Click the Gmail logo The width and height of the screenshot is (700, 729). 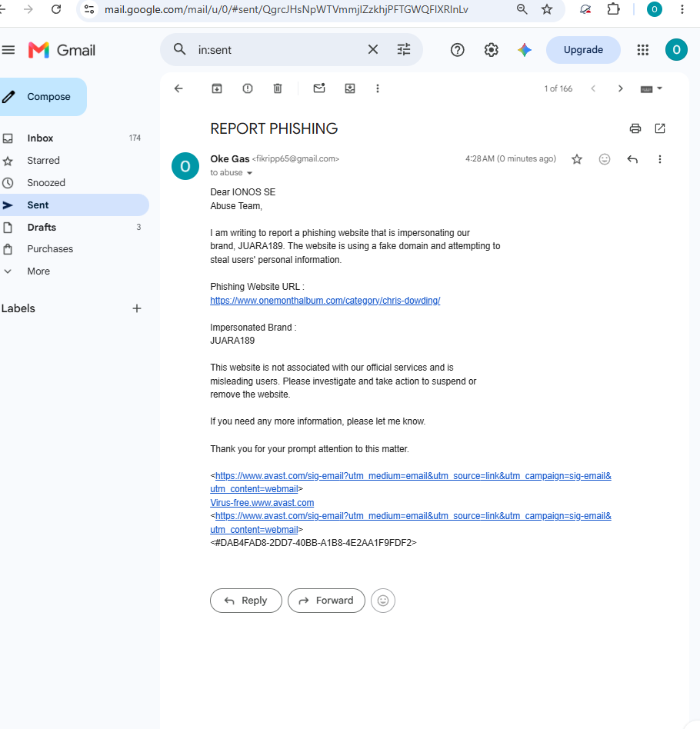[x=62, y=50]
